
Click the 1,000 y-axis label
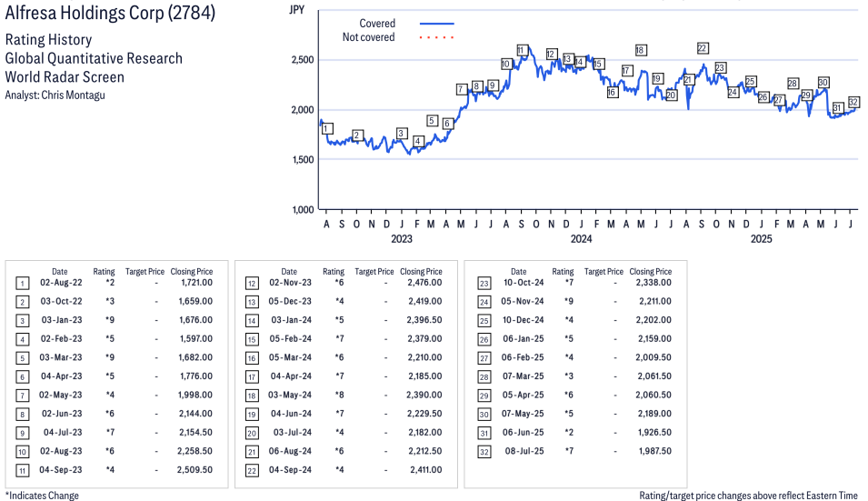pyautogui.click(x=303, y=209)
